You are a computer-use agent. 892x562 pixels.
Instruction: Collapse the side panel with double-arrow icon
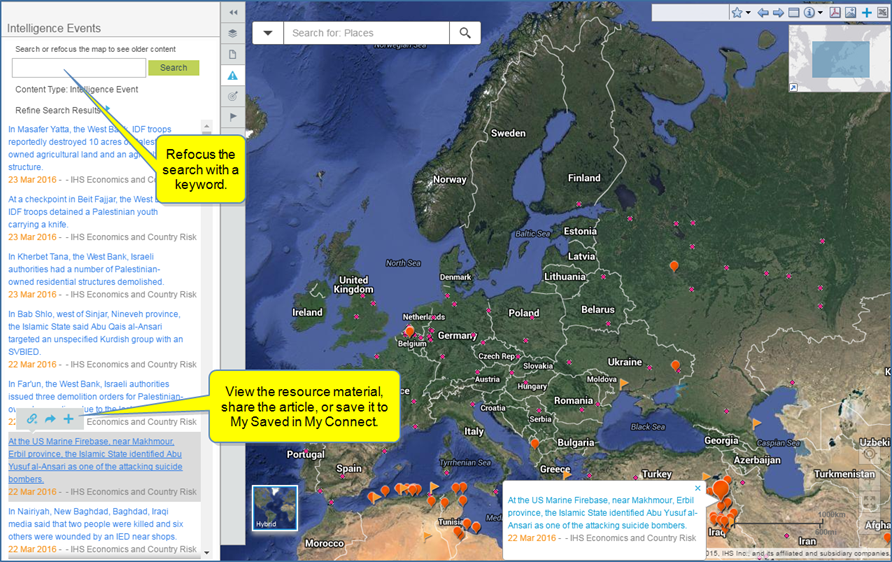coord(233,13)
